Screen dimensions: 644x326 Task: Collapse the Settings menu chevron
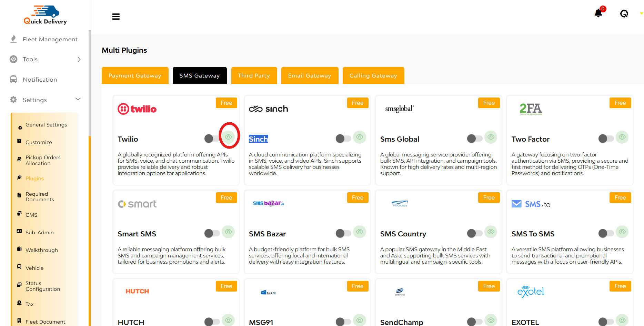[x=78, y=99]
